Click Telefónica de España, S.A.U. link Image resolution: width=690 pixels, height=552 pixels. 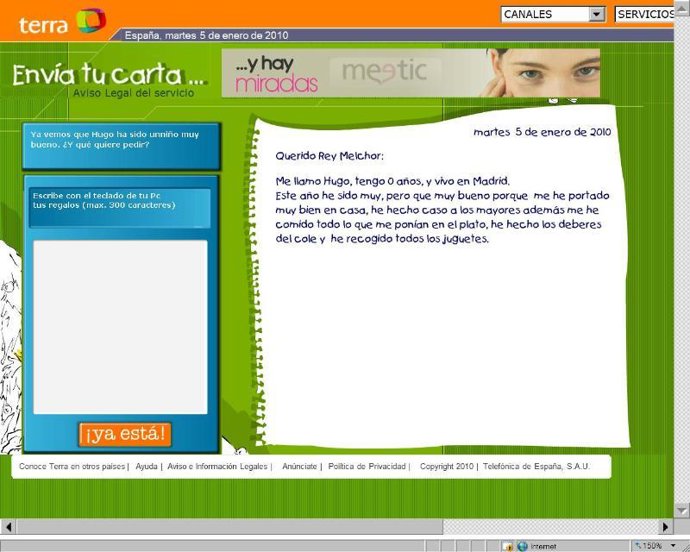click(x=537, y=467)
